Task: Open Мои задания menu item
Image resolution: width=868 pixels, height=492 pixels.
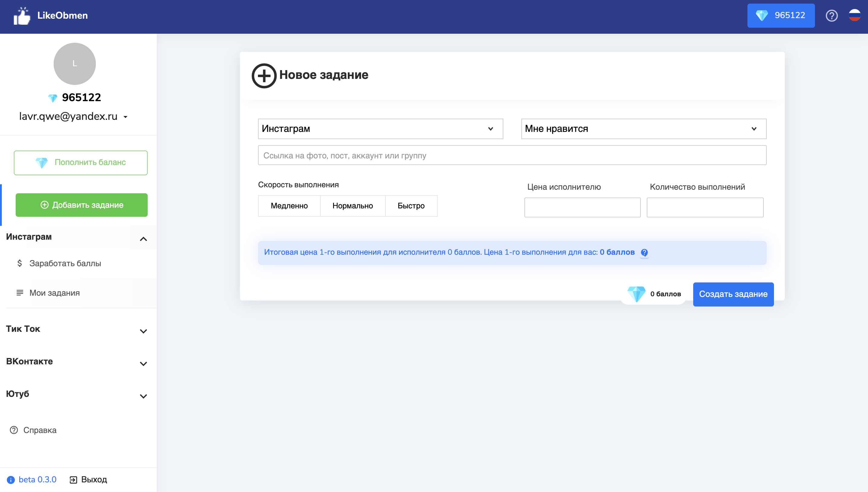Action: pos(55,293)
